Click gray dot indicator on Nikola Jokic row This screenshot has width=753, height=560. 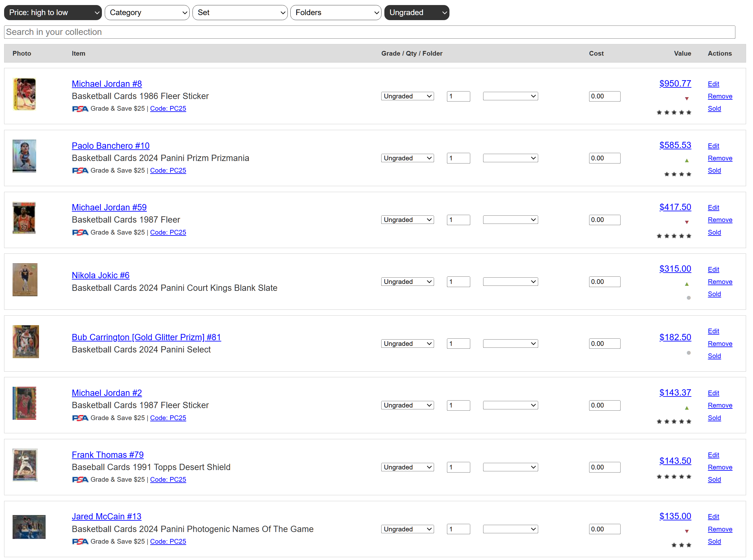click(689, 298)
